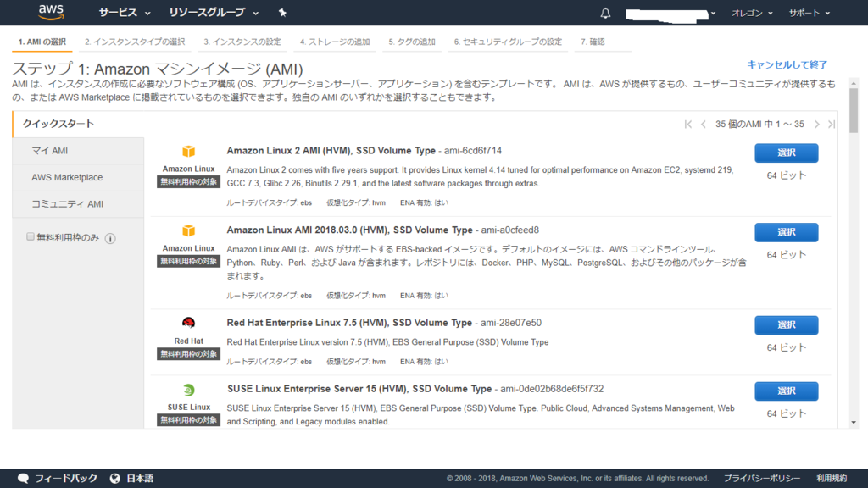Open オレゴン region dropdown
868x488 pixels.
click(x=752, y=13)
